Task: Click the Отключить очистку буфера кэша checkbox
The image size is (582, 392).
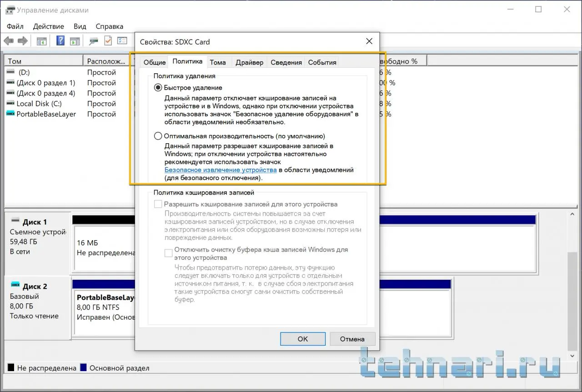Action: [169, 253]
